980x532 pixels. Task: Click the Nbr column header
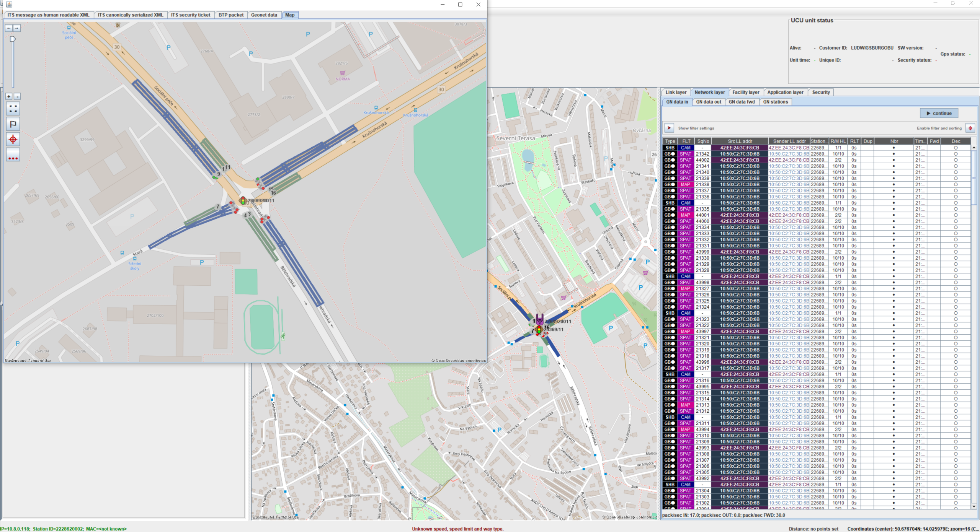click(894, 141)
